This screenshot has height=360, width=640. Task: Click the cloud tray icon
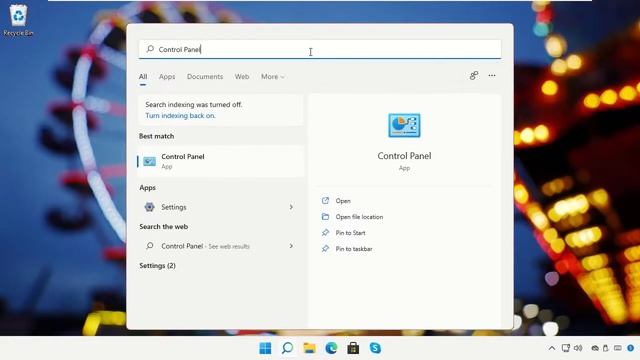(x=595, y=348)
